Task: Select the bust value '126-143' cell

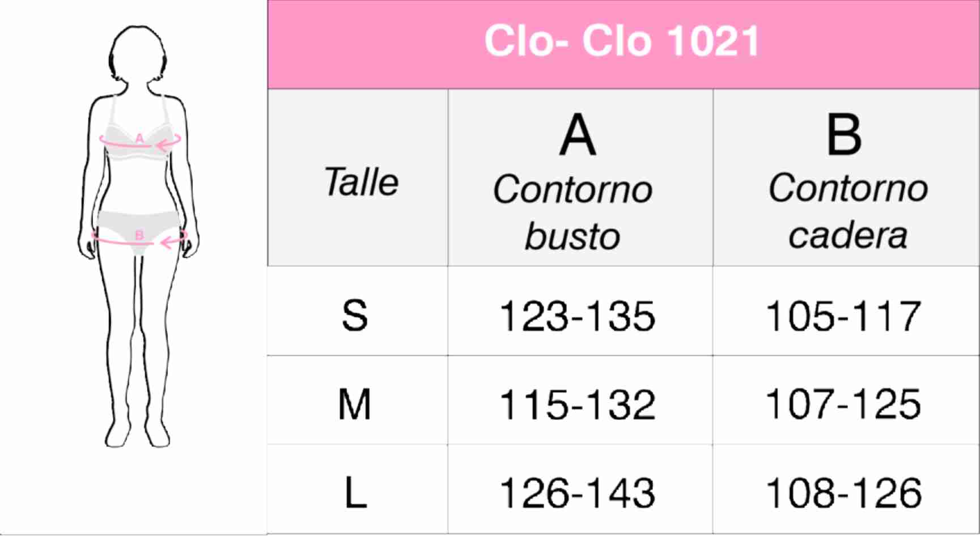Action: pyautogui.click(x=578, y=493)
